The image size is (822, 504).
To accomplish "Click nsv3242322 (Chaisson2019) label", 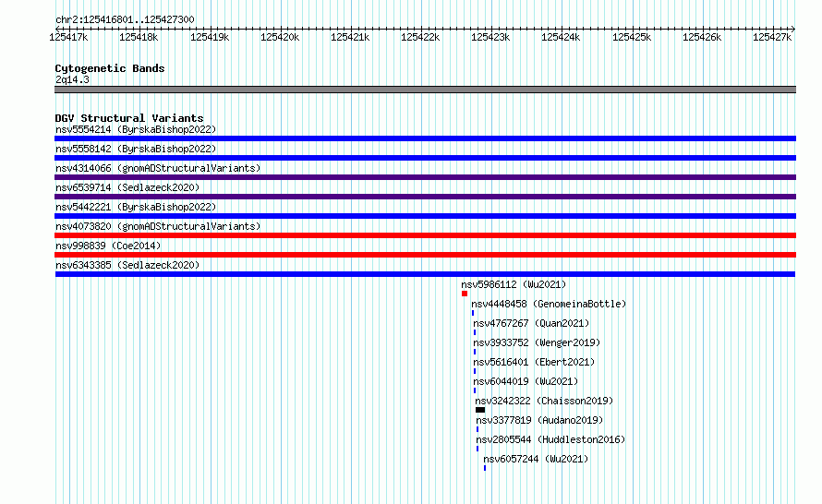I will click(544, 401).
